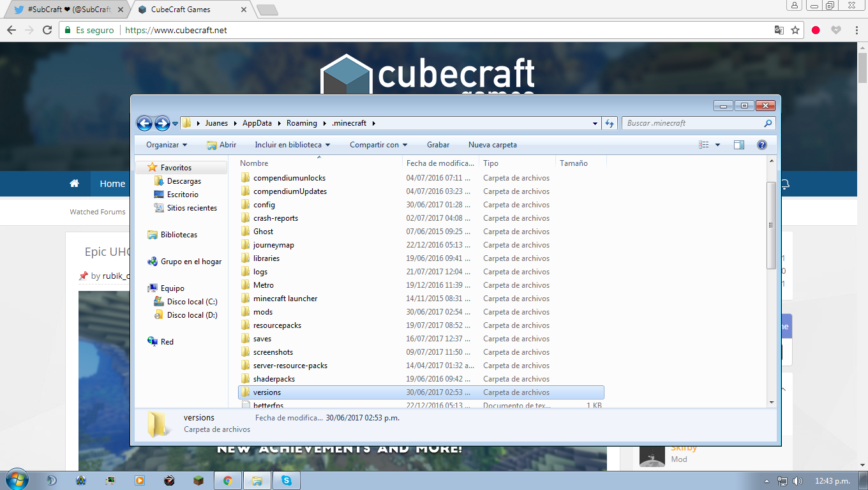Select the versions folder row
Viewport: 868px width, 490px height.
coord(421,392)
